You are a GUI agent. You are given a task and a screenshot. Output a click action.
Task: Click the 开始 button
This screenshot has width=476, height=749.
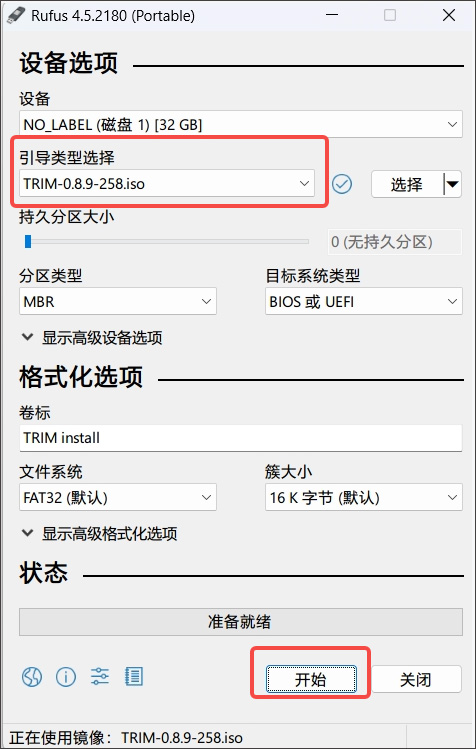311,679
